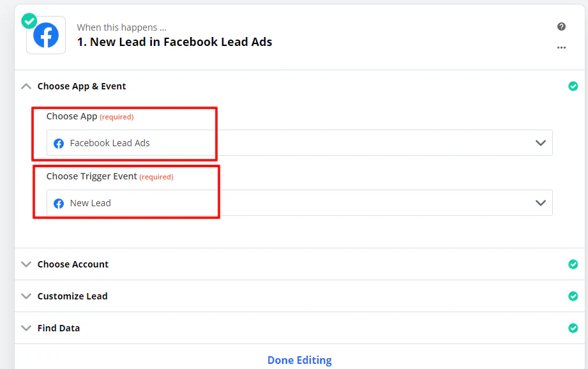The height and width of the screenshot is (369, 588).
Task: Click the green check beside Customize Lead
Action: pyautogui.click(x=573, y=296)
